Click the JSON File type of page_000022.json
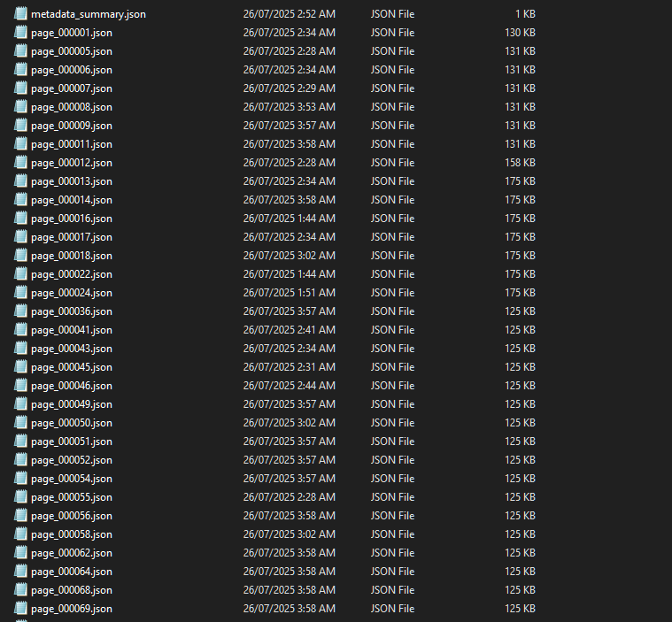This screenshot has height=622, width=672. tap(392, 273)
